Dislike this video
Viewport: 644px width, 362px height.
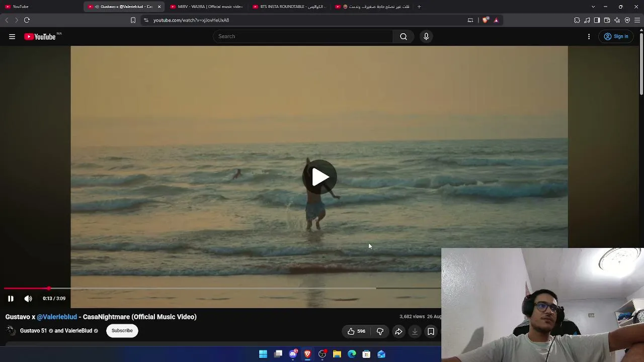(x=380, y=331)
